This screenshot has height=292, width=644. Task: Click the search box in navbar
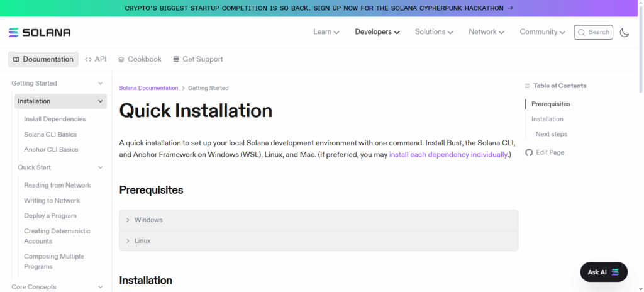[593, 32]
